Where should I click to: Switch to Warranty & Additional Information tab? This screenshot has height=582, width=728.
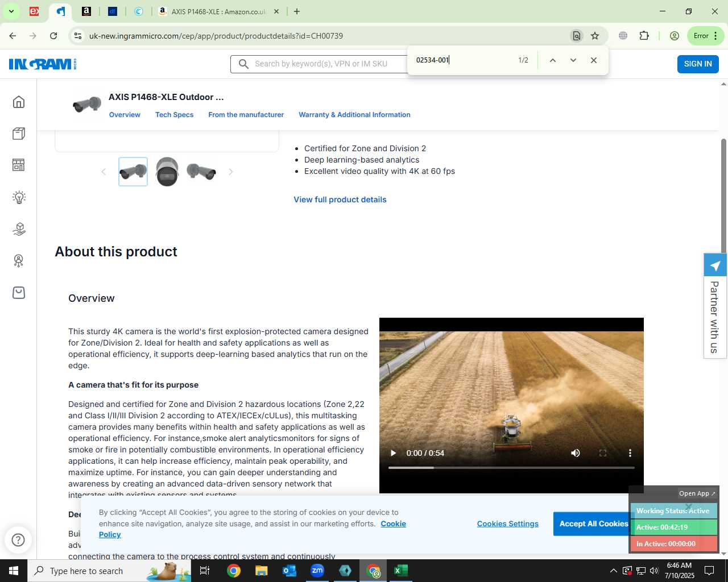[354, 115]
